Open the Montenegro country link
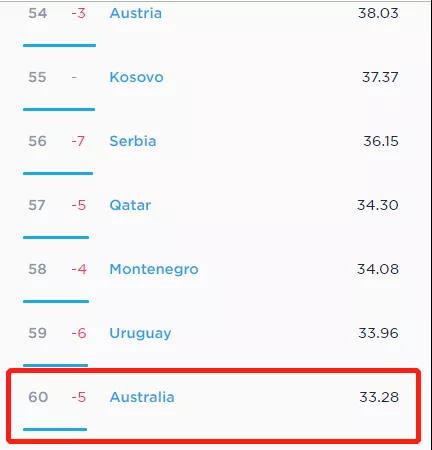 point(154,269)
